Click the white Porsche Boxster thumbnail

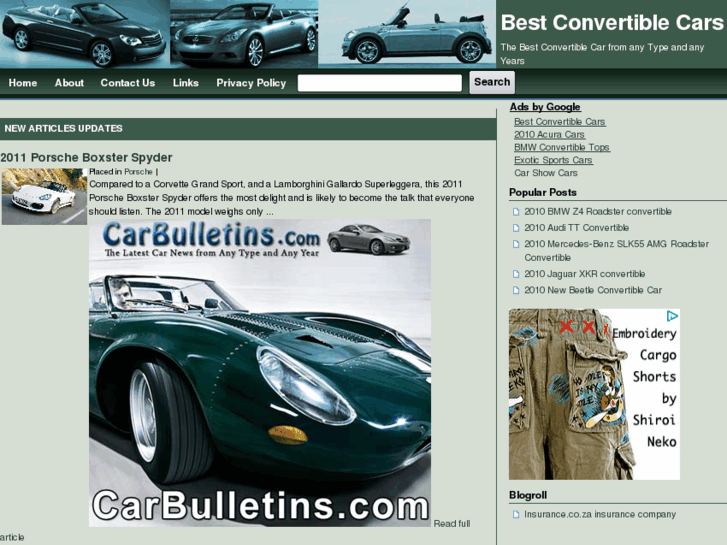(x=44, y=196)
